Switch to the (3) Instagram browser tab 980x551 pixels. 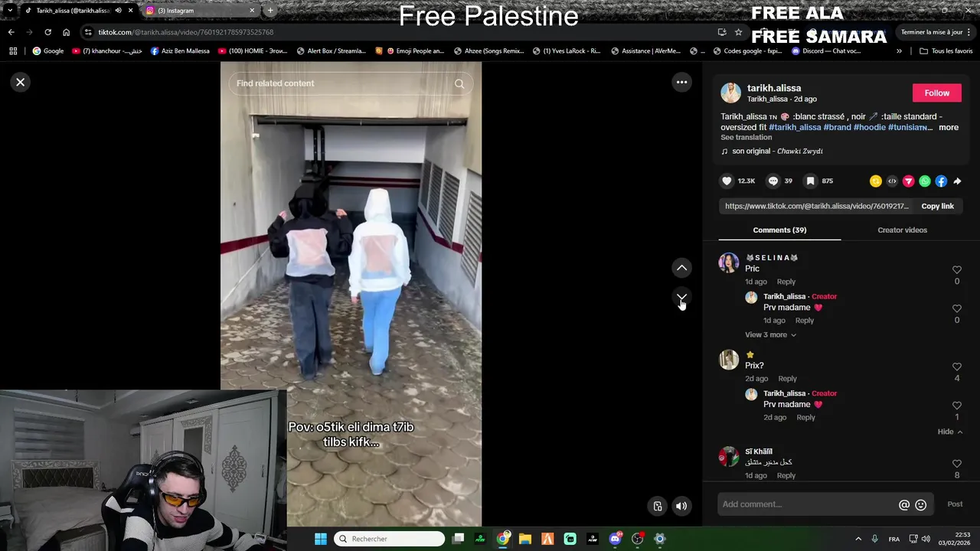(x=196, y=11)
